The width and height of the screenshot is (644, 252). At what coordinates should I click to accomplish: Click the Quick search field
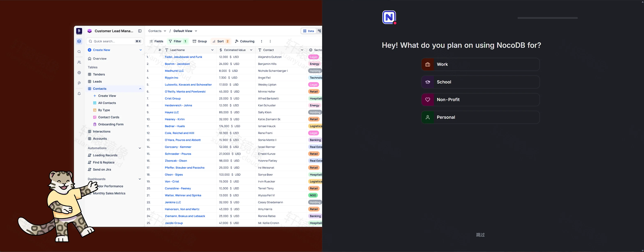click(x=115, y=41)
